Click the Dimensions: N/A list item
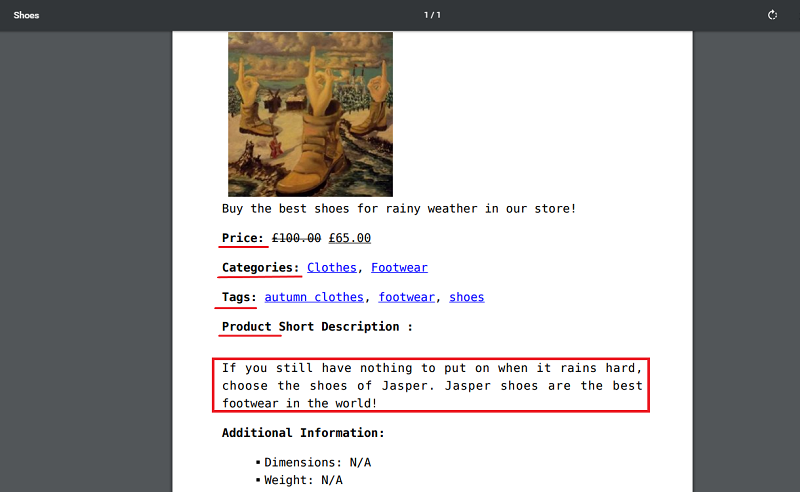This screenshot has height=492, width=800. click(x=313, y=462)
